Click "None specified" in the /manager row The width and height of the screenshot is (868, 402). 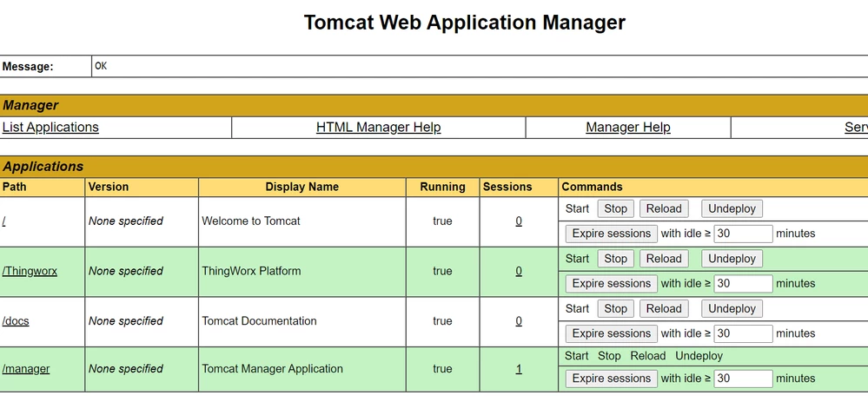126,369
